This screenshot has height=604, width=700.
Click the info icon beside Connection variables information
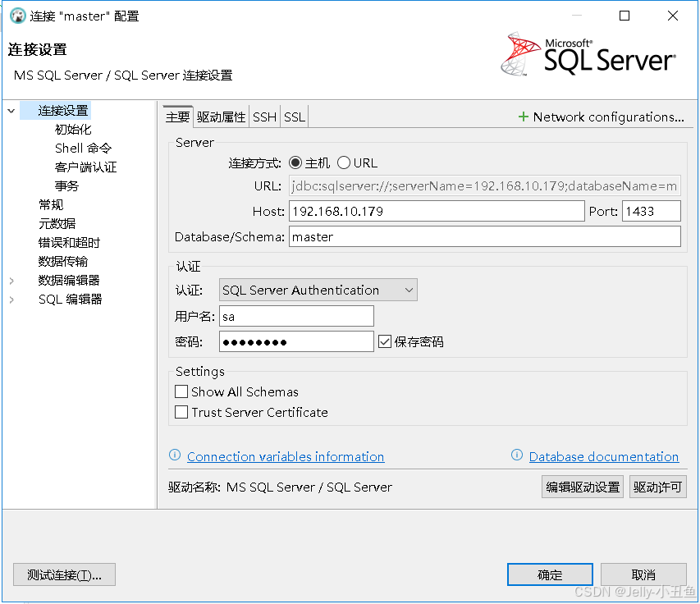click(175, 455)
